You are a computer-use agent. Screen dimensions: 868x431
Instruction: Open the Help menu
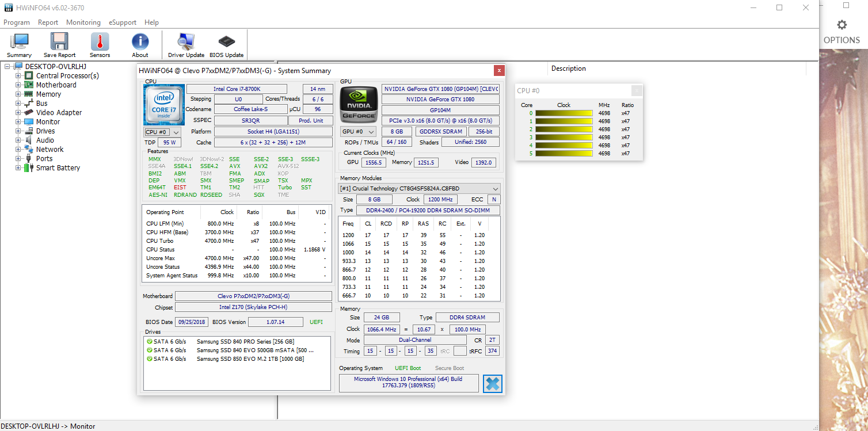tap(152, 22)
